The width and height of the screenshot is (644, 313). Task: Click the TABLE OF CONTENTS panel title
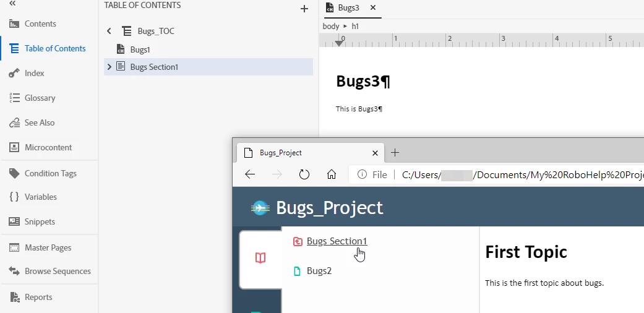point(142,6)
